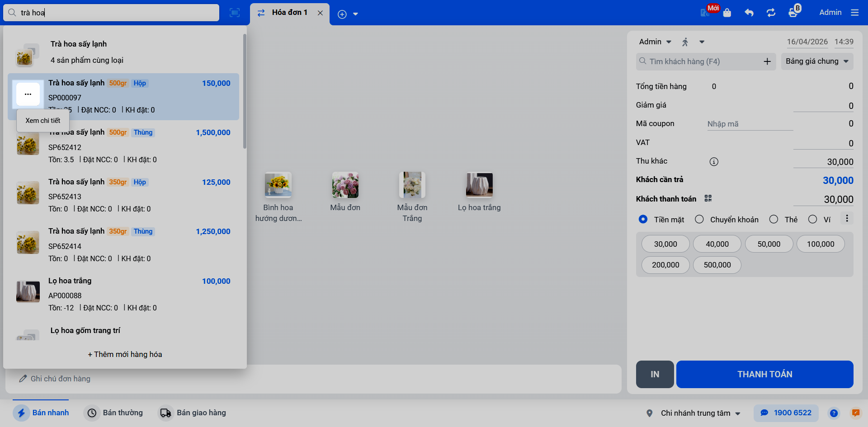Click the Ghi chú đơn hàng note field
The height and width of the screenshot is (427, 868).
313,379
